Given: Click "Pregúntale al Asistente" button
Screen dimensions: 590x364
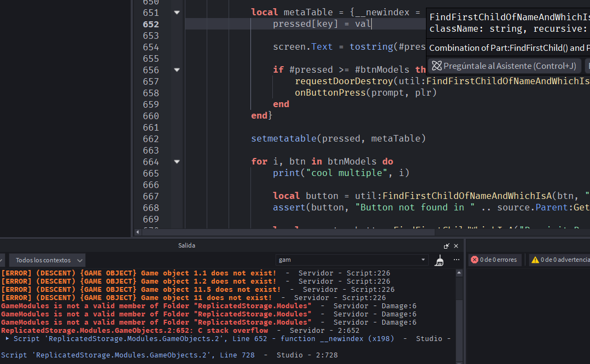Looking at the screenshot, I should 504,66.
